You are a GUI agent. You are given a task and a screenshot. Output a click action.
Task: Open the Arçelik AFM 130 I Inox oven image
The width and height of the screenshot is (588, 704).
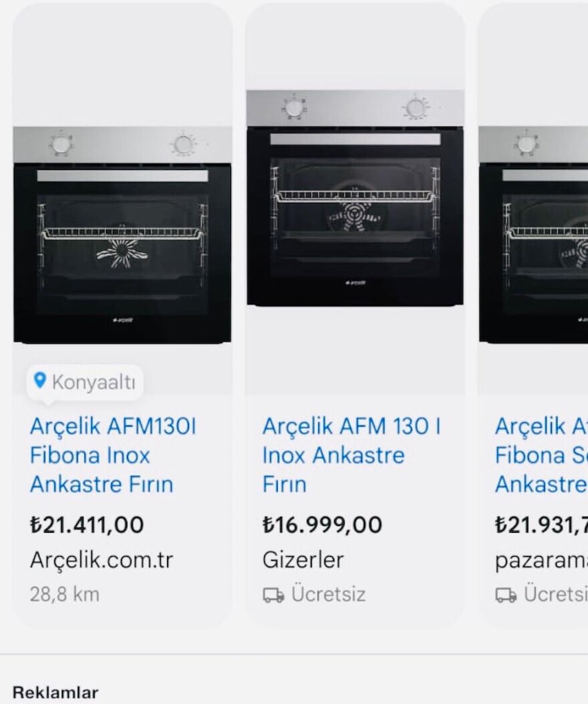coord(356,198)
